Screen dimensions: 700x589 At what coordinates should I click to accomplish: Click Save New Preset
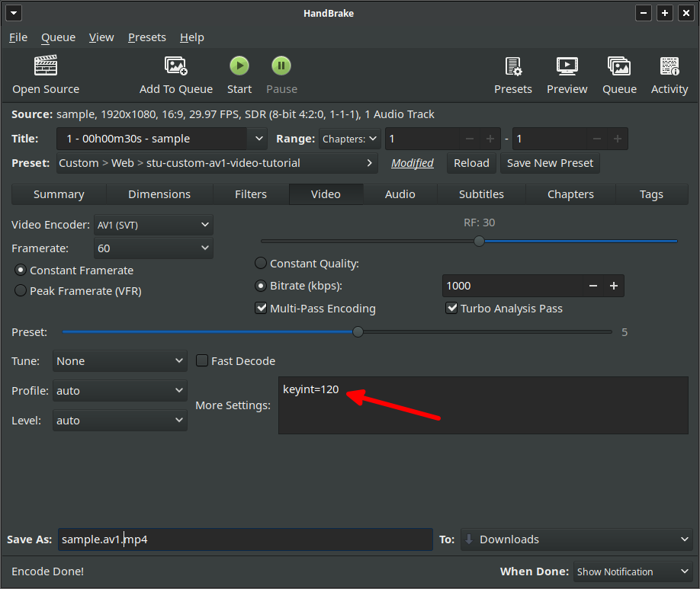[x=550, y=162]
